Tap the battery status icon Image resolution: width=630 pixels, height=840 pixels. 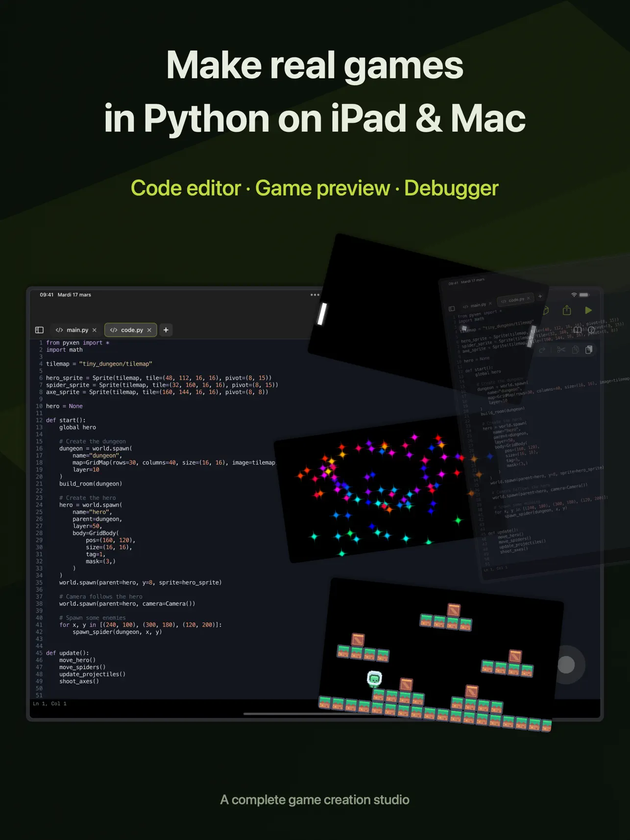coord(584,295)
